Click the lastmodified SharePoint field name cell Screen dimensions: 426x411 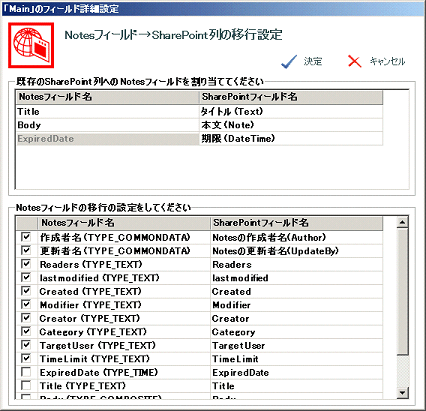[297, 278]
